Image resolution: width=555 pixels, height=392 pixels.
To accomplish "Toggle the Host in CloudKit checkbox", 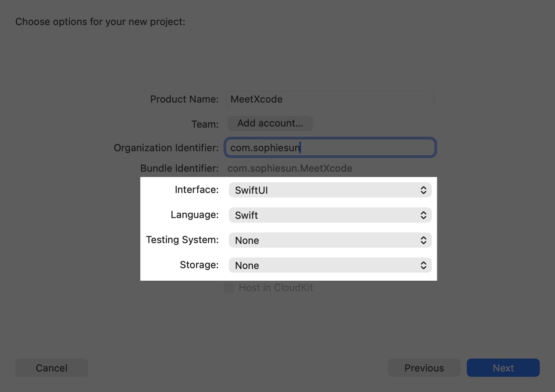I will pyautogui.click(x=229, y=288).
